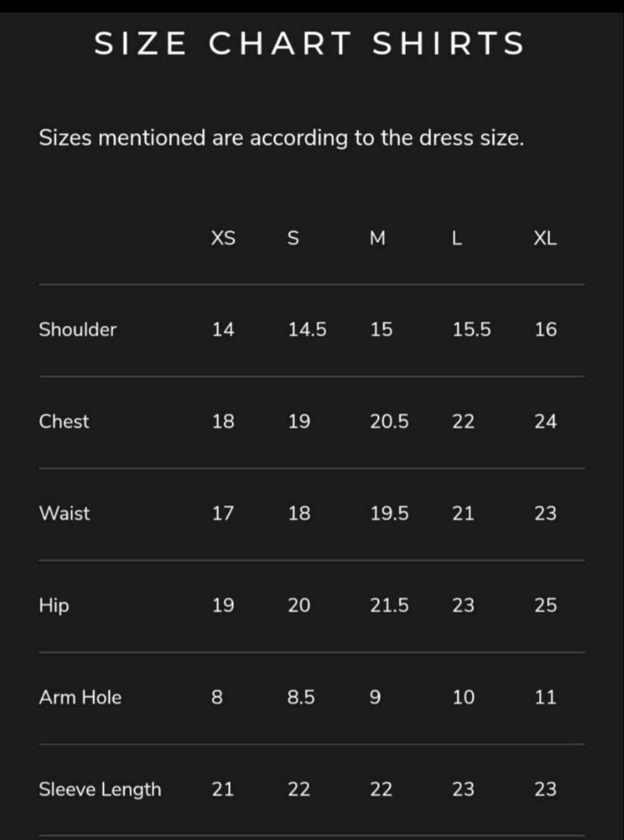
Task: Select the XS column header
Action: click(223, 238)
